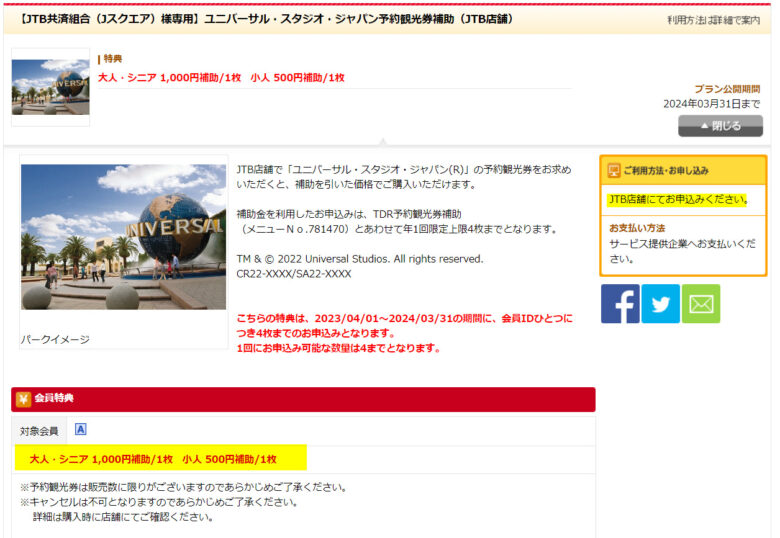Click the パークイメージ caption
This screenshot has height=538, width=780.
(55, 339)
